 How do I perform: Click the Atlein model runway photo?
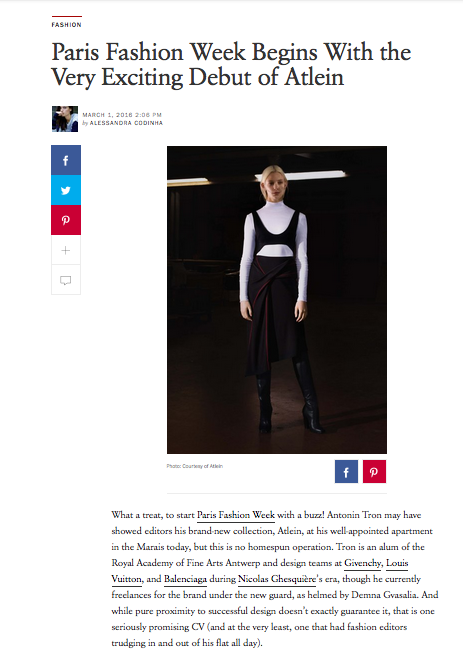coord(277,300)
